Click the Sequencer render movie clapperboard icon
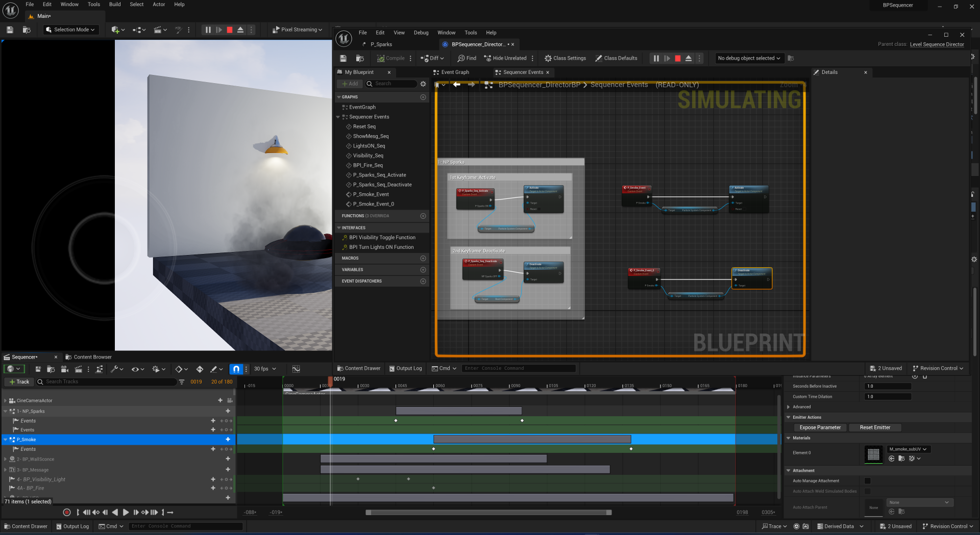980x535 pixels. point(78,369)
